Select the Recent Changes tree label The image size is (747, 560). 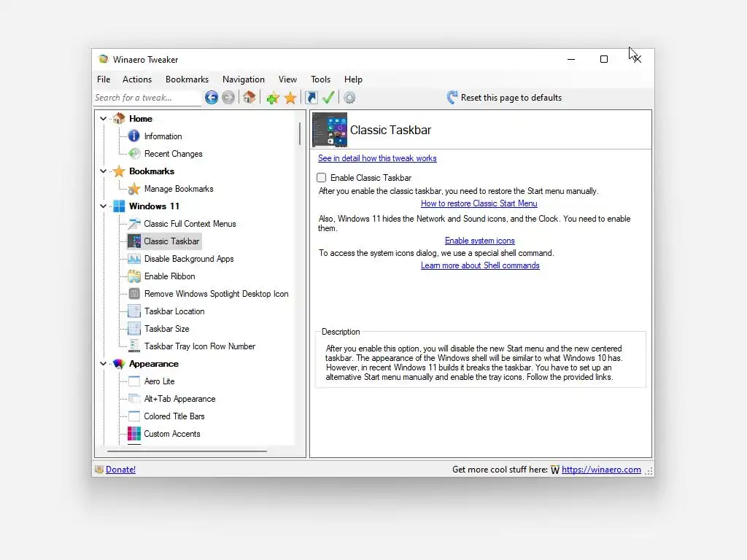tap(174, 154)
